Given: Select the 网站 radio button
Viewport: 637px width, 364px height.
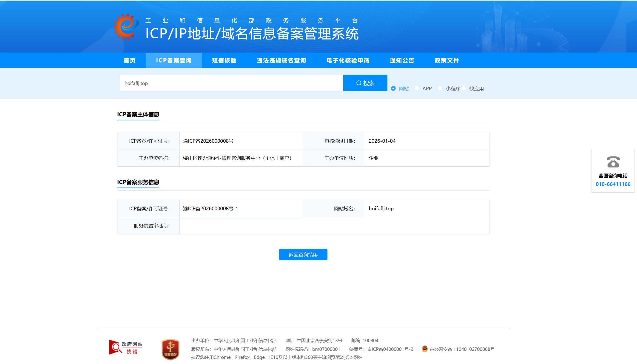Looking at the screenshot, I should pos(393,88).
